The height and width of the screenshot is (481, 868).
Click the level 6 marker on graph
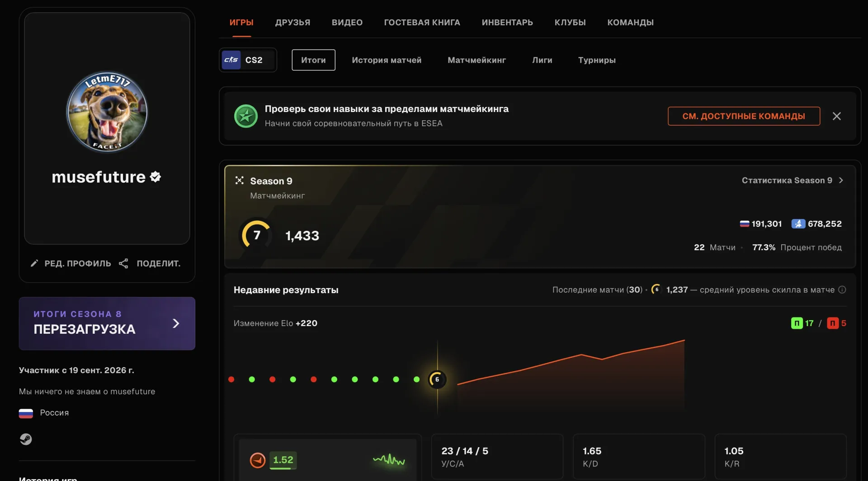pyautogui.click(x=437, y=379)
